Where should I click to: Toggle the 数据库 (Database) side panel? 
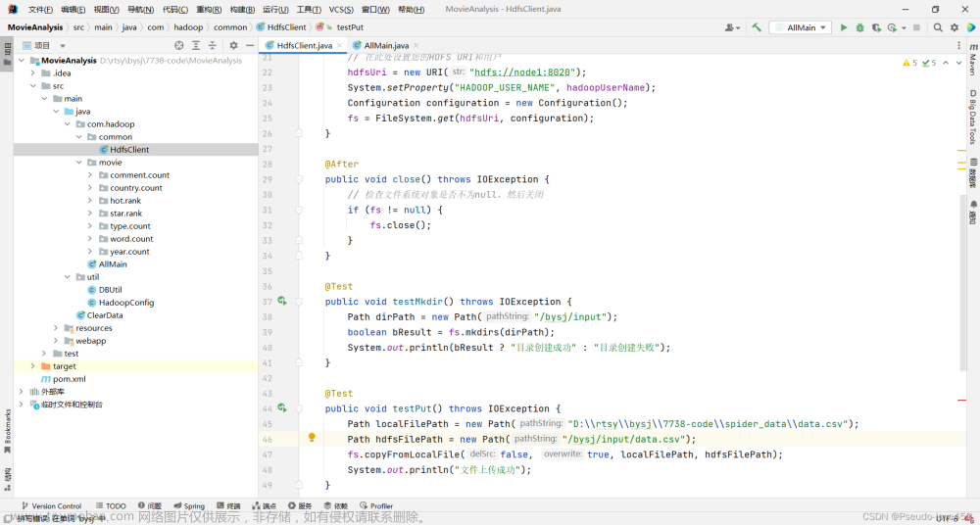(x=973, y=172)
